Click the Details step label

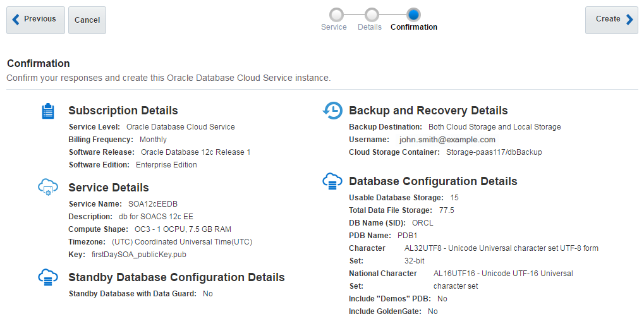(370, 27)
